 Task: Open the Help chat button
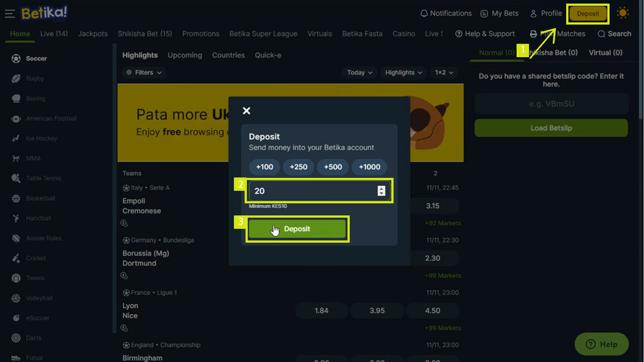[602, 344]
